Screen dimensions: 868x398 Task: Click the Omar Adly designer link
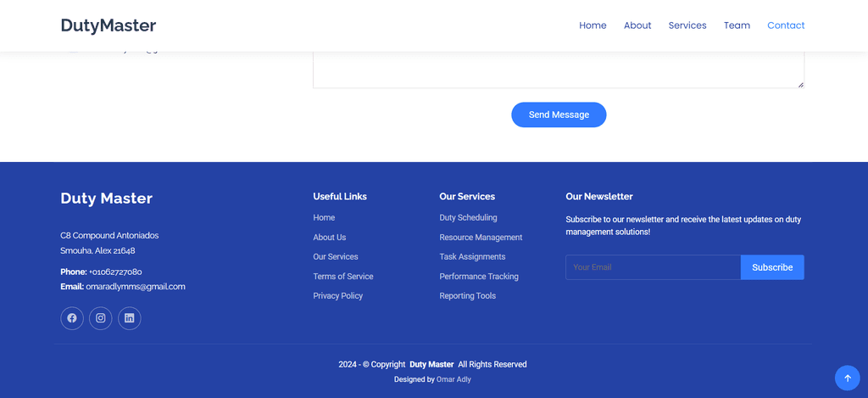[x=454, y=379]
